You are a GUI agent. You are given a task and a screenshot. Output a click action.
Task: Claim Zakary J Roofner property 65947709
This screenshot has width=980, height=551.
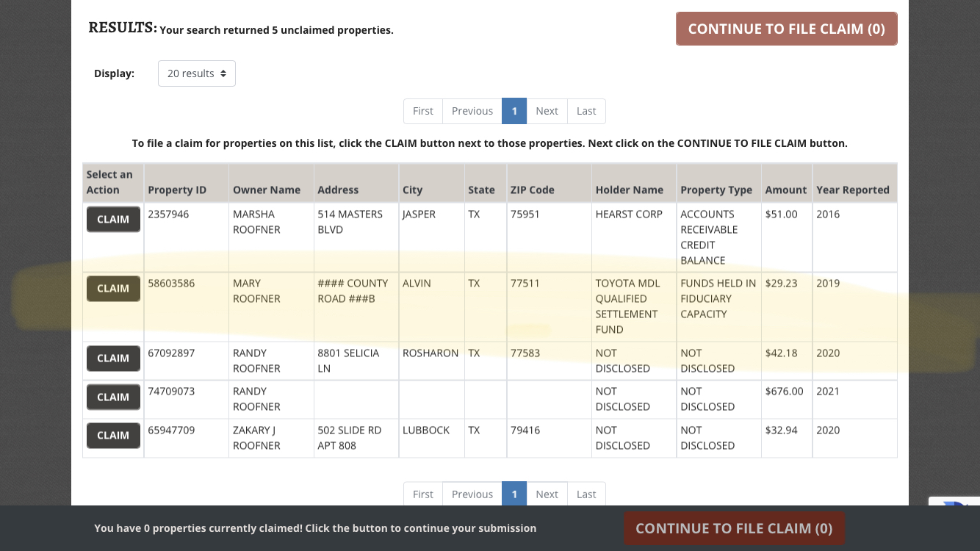tap(113, 435)
